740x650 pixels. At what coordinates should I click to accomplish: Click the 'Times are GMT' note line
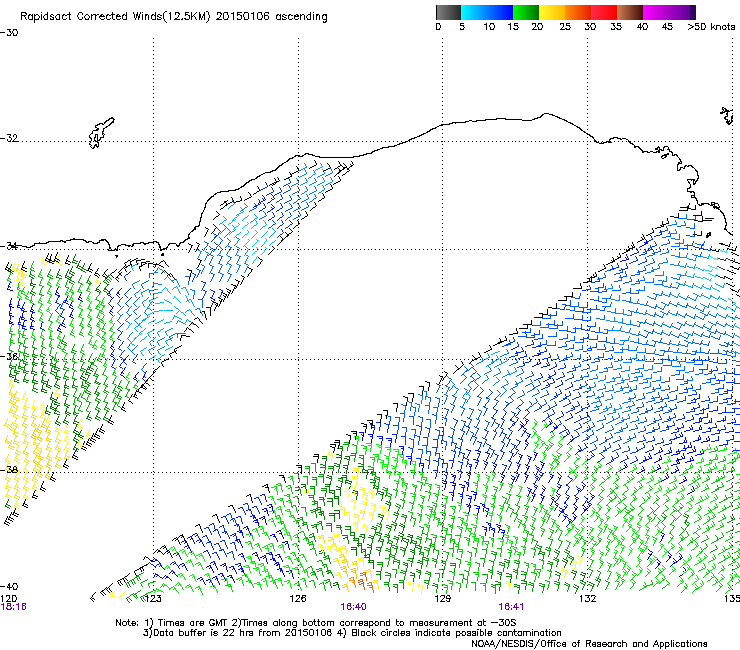pyautogui.click(x=316, y=623)
